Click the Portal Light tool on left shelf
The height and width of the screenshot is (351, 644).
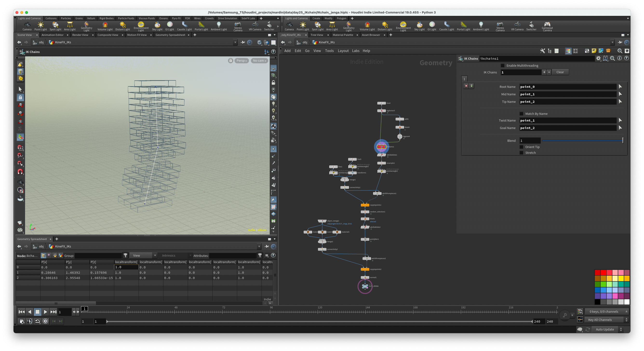pyautogui.click(x=201, y=26)
